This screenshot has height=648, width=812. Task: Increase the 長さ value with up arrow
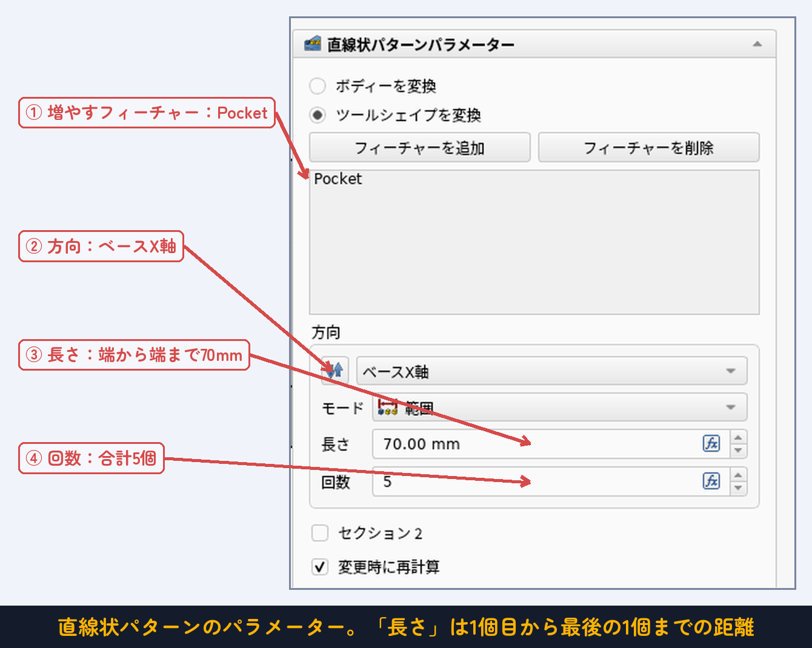pos(738,437)
